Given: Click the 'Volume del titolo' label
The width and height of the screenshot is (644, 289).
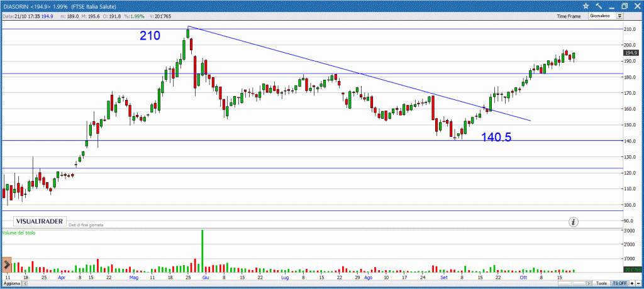Looking at the screenshot, I should (x=19, y=232).
